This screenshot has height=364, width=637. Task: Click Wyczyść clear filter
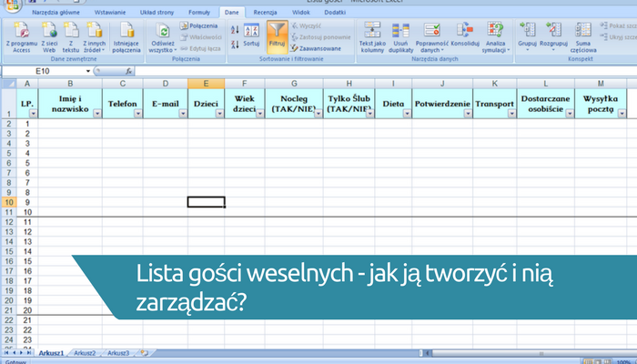point(307,25)
